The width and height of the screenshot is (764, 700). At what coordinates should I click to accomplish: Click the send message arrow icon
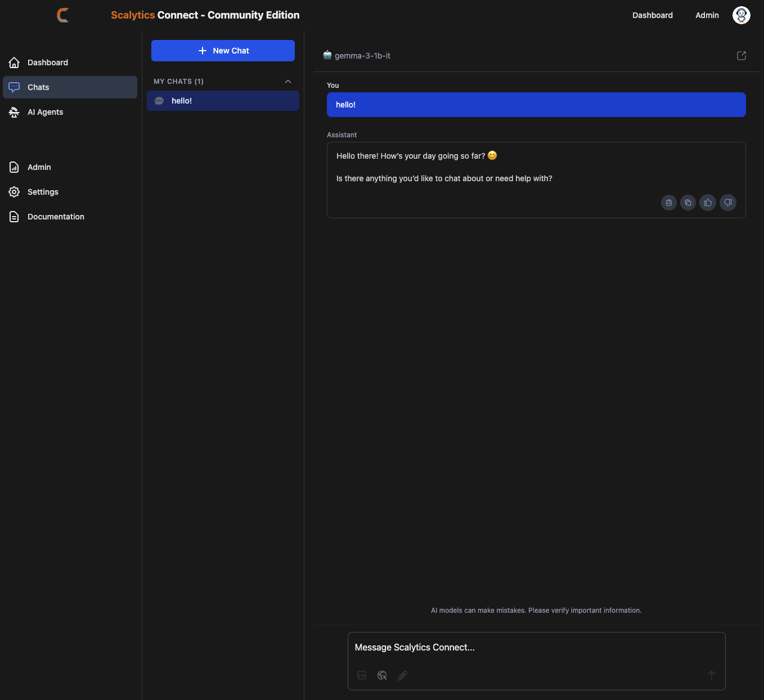[x=711, y=675]
